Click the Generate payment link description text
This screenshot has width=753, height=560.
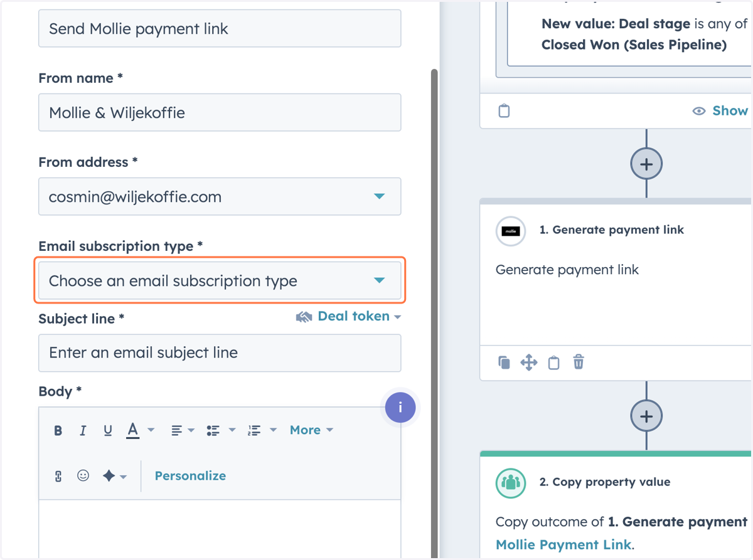click(567, 270)
